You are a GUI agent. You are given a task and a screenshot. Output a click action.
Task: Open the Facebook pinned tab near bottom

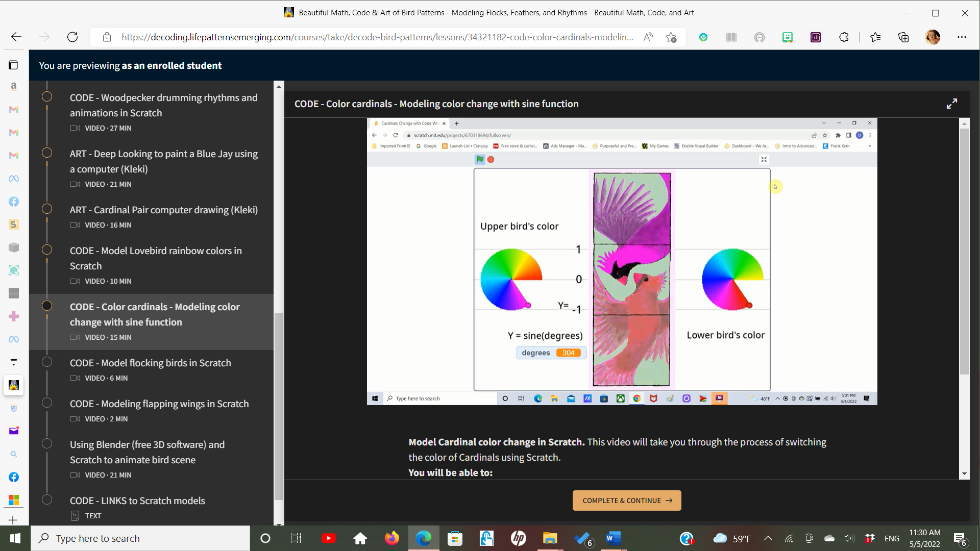[14, 477]
